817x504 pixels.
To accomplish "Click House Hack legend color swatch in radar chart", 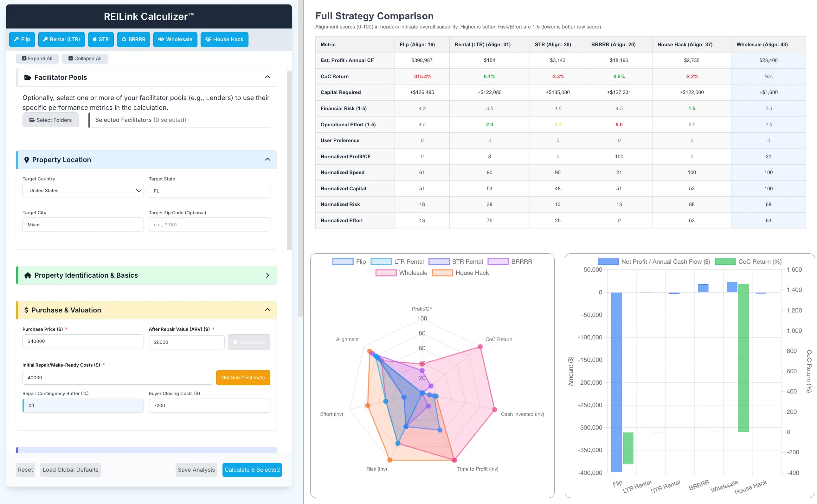I will coord(442,273).
